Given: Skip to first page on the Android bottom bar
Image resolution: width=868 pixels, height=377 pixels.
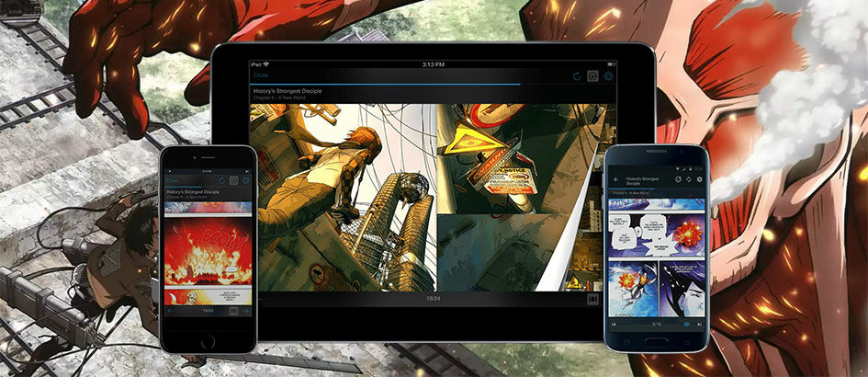Looking at the screenshot, I should click(x=614, y=324).
